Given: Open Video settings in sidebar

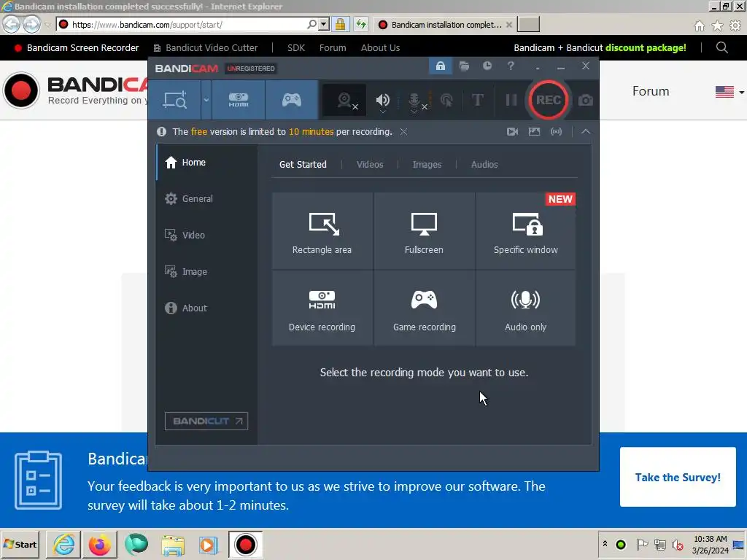Looking at the screenshot, I should [x=206, y=236].
